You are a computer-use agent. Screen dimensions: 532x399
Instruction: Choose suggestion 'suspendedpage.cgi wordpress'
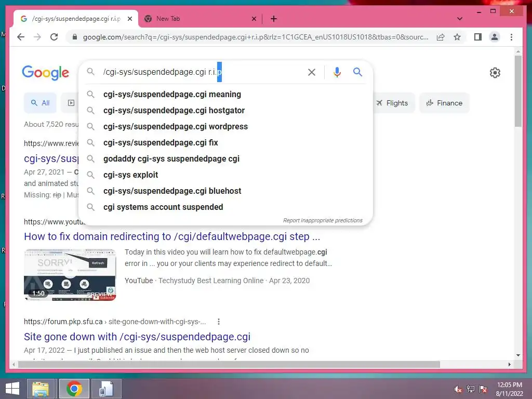pyautogui.click(x=225, y=127)
